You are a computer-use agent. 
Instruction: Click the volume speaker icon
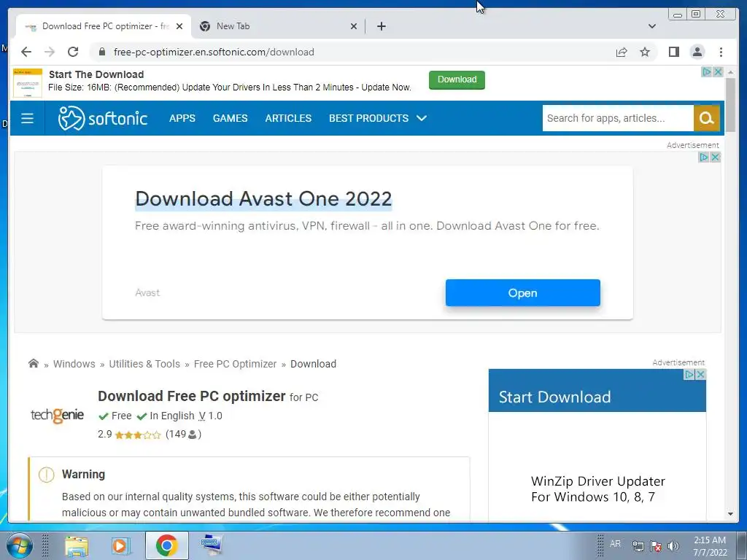[673, 546]
